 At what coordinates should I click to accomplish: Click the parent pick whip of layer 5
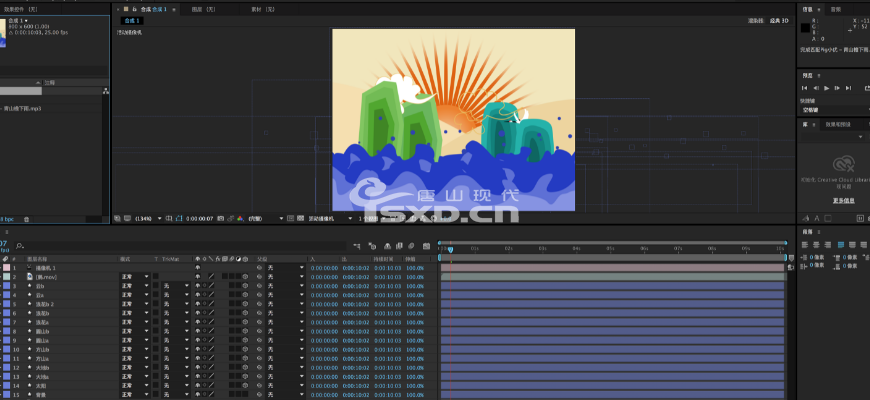[x=259, y=304]
